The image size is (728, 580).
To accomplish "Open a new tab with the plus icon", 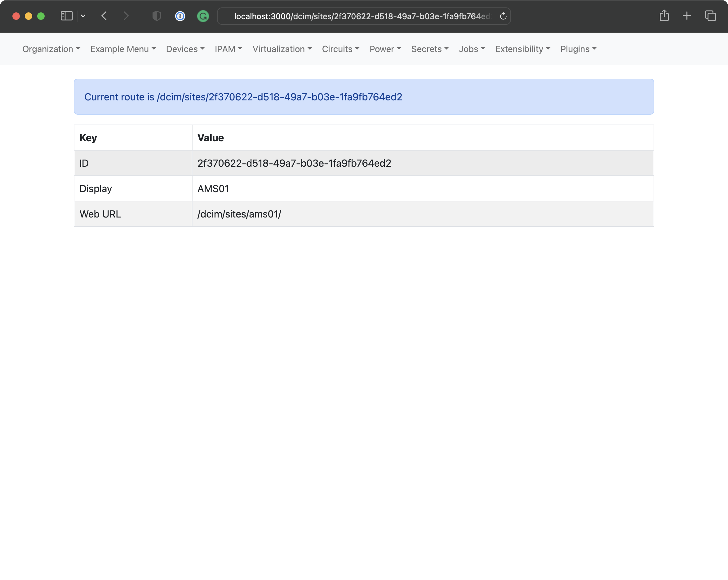I will [686, 16].
